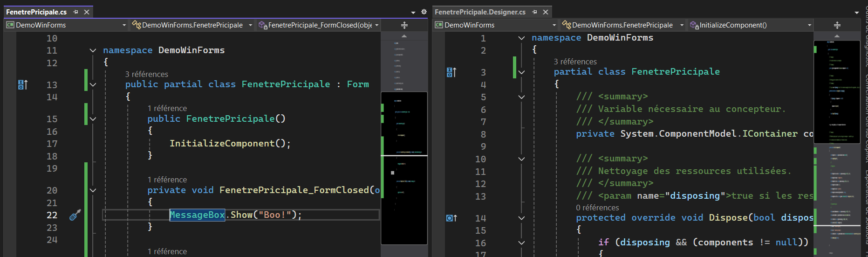This screenshot has width=868, height=257.
Task: Open '1 référence' CodeLens above the constructor
Action: (167, 108)
